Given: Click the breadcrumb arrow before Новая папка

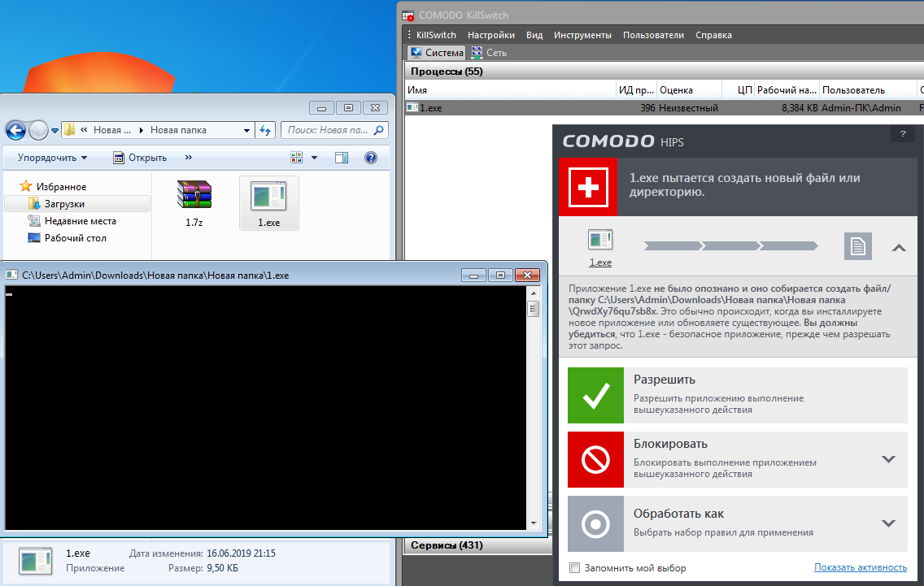Looking at the screenshot, I should pyautogui.click(x=141, y=130).
